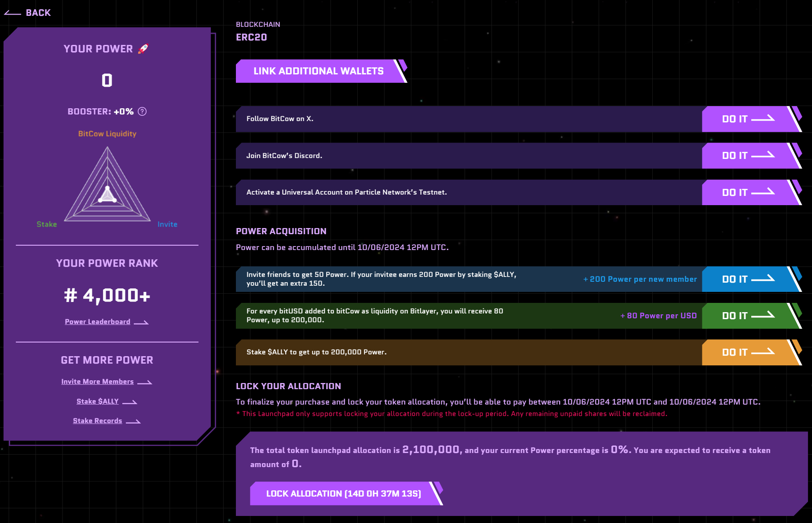The height and width of the screenshot is (523, 812).
Task: Click the 'GET MORE POWER' heading
Action: [107, 360]
